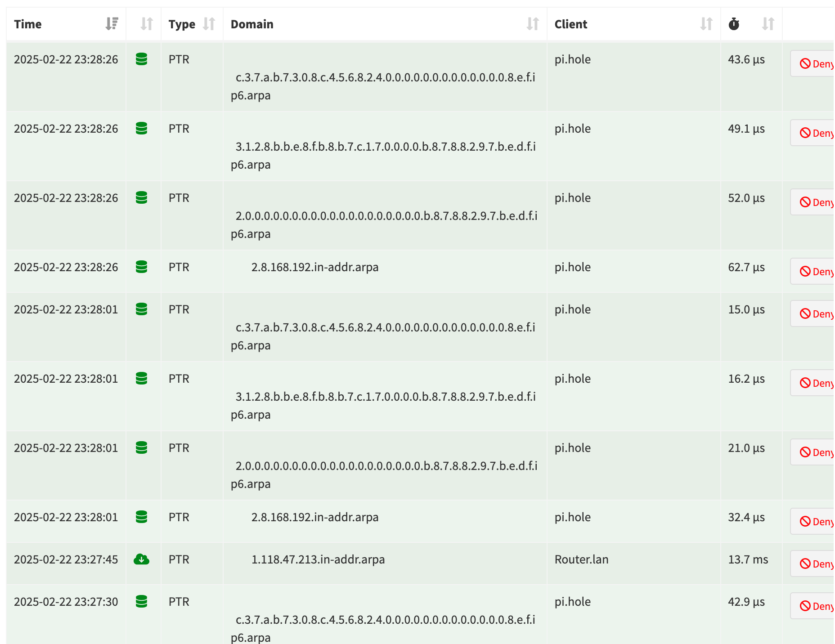The width and height of the screenshot is (835, 644).
Task: Deny the query in the 62.7 µs row
Action: pyautogui.click(x=813, y=272)
